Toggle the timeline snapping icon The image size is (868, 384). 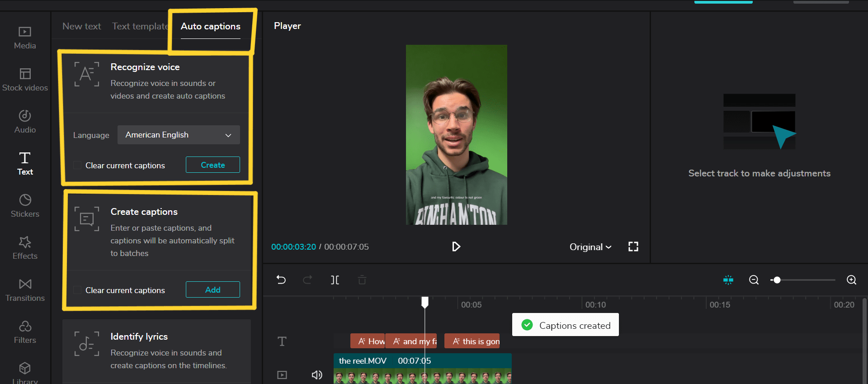(728, 280)
